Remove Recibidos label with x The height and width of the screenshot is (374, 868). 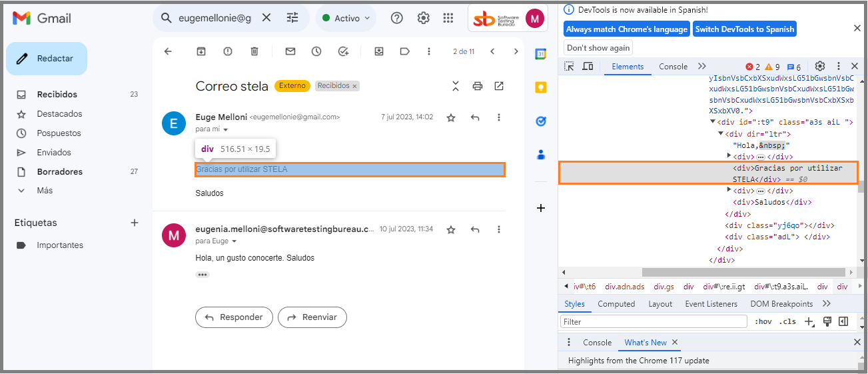[x=354, y=86]
